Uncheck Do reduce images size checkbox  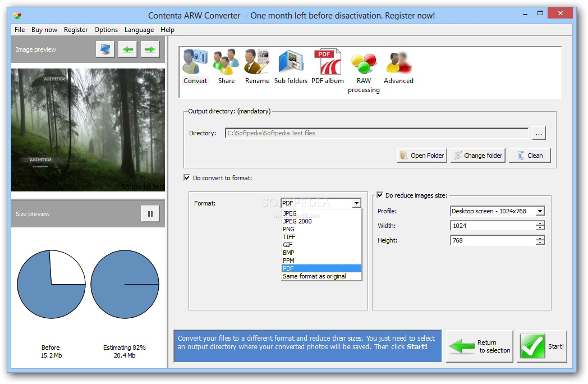point(380,195)
